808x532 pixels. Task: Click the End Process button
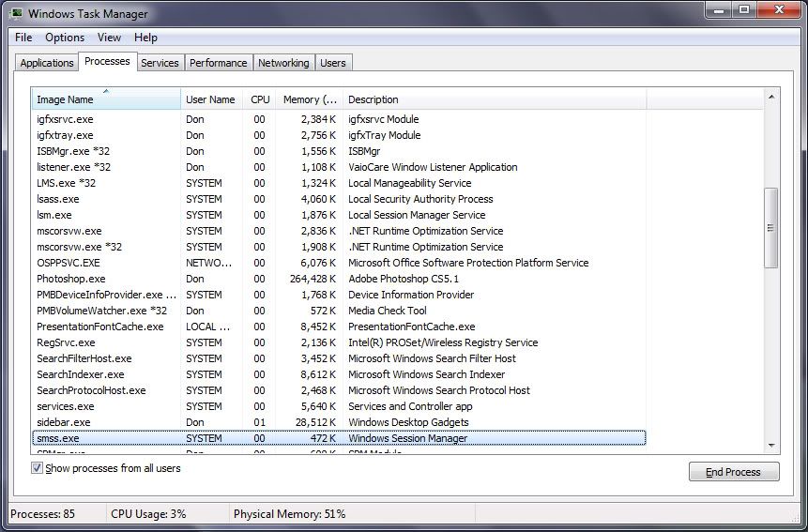point(734,472)
